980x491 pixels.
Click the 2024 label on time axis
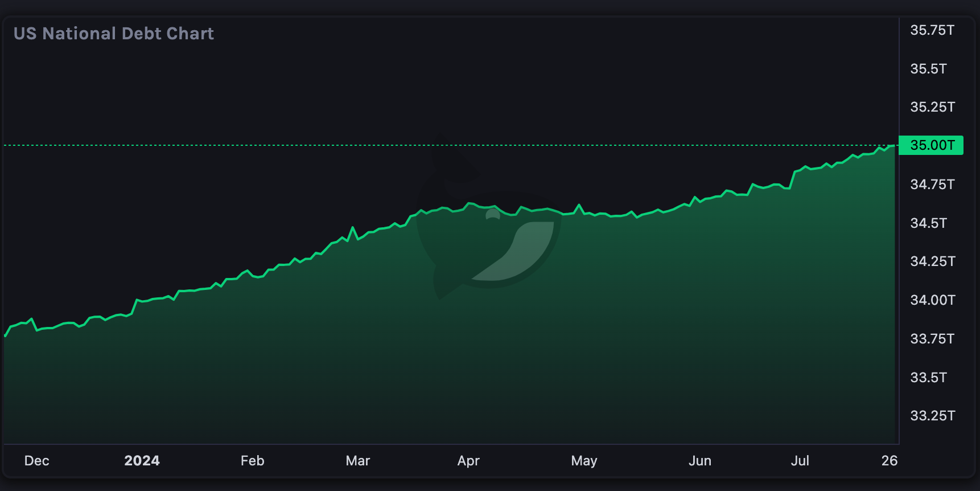pos(142,461)
